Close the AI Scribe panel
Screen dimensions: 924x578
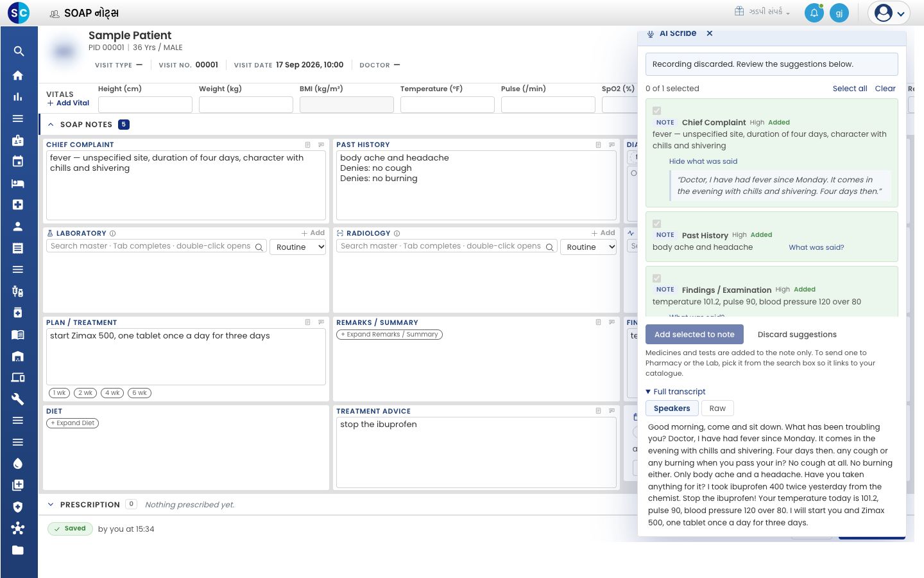pyautogui.click(x=710, y=33)
